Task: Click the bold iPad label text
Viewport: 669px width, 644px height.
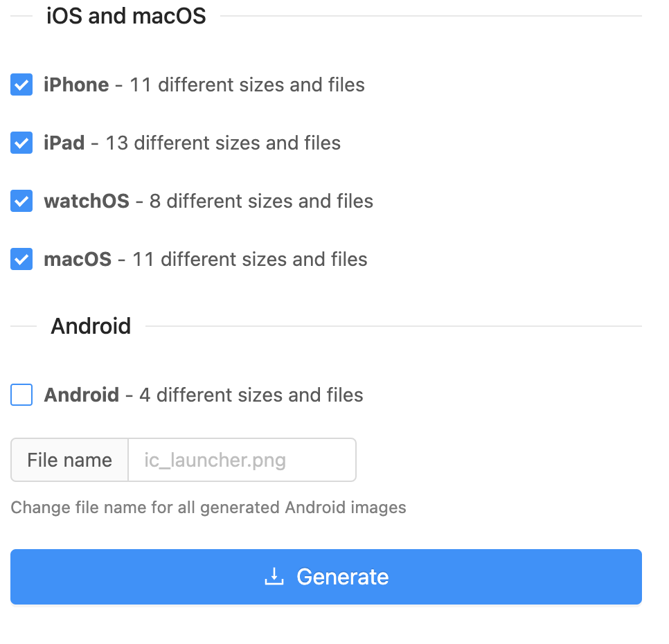Action: tap(64, 143)
